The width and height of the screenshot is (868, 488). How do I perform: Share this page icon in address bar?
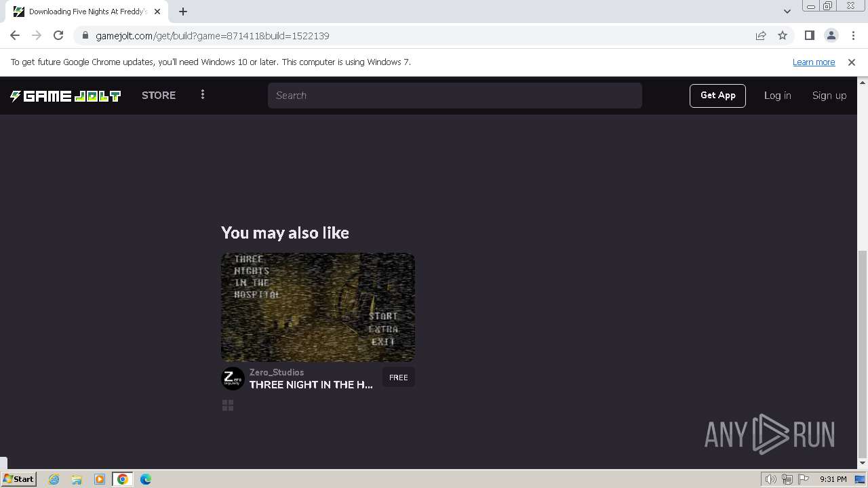click(x=761, y=35)
